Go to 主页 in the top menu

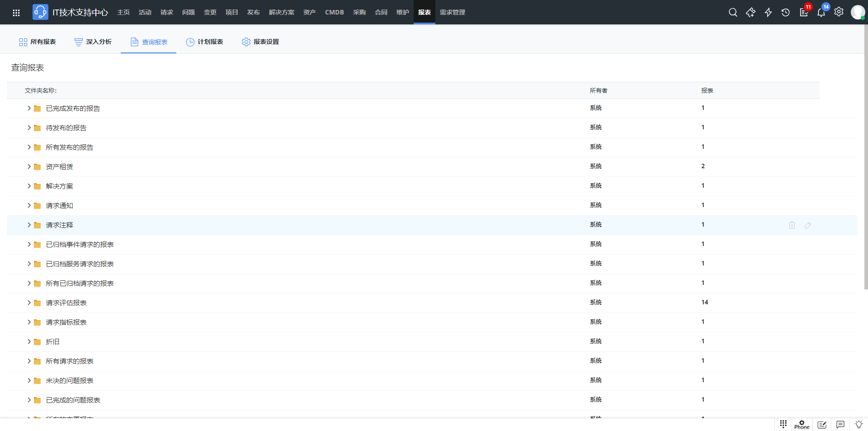pyautogui.click(x=123, y=12)
